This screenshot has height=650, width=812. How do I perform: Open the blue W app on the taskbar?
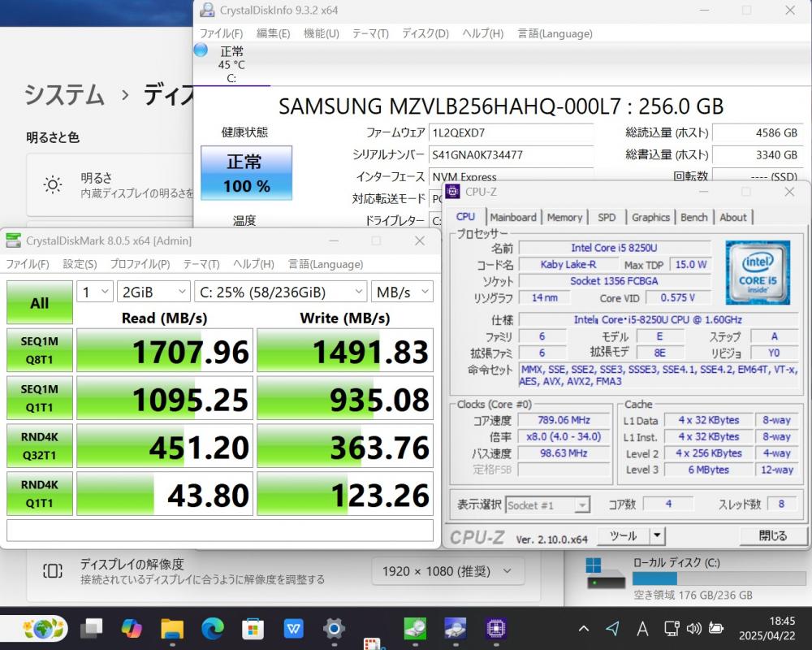coord(294,629)
